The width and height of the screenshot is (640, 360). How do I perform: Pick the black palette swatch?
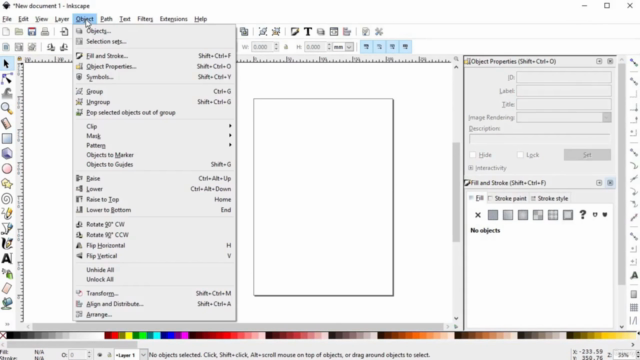pyautogui.click(x=10, y=336)
